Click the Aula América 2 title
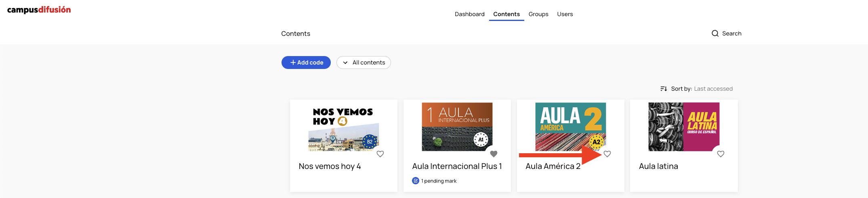 553,166
